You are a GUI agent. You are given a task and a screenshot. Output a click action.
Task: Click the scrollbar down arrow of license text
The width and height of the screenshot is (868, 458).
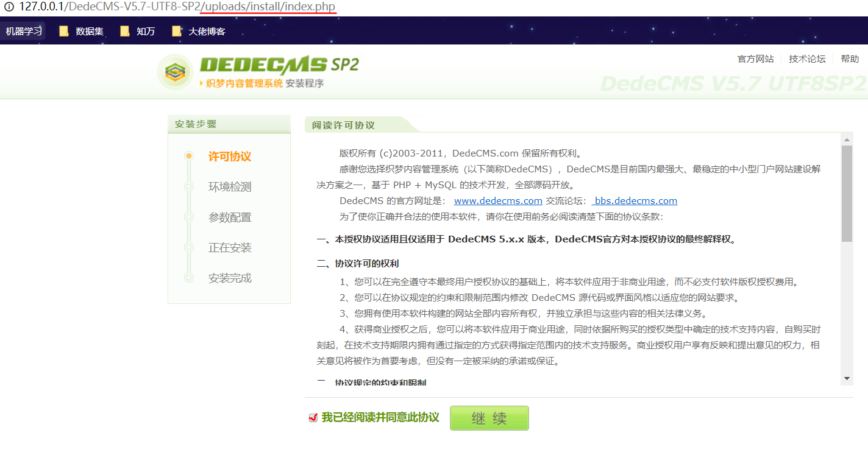coord(847,377)
